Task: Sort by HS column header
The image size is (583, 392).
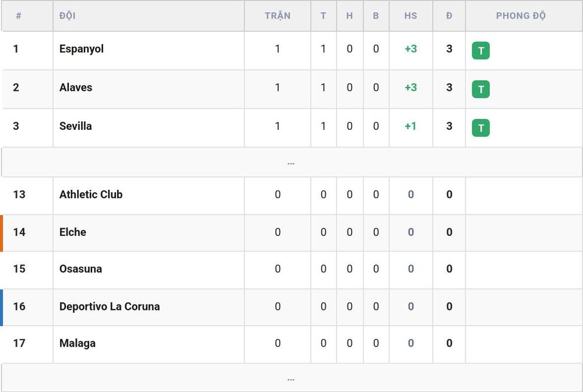Action: coord(410,16)
